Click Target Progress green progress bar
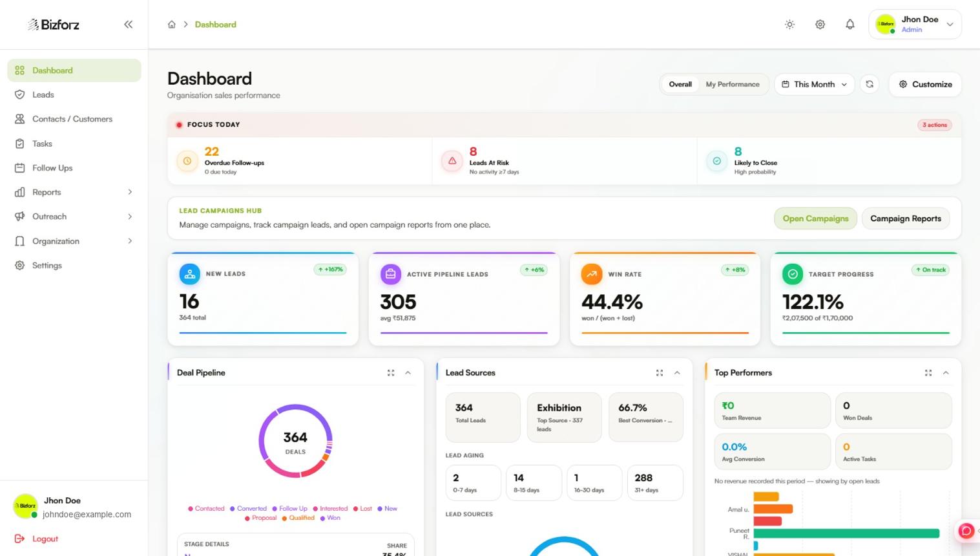Screen dimensions: 980x556 tap(866, 333)
